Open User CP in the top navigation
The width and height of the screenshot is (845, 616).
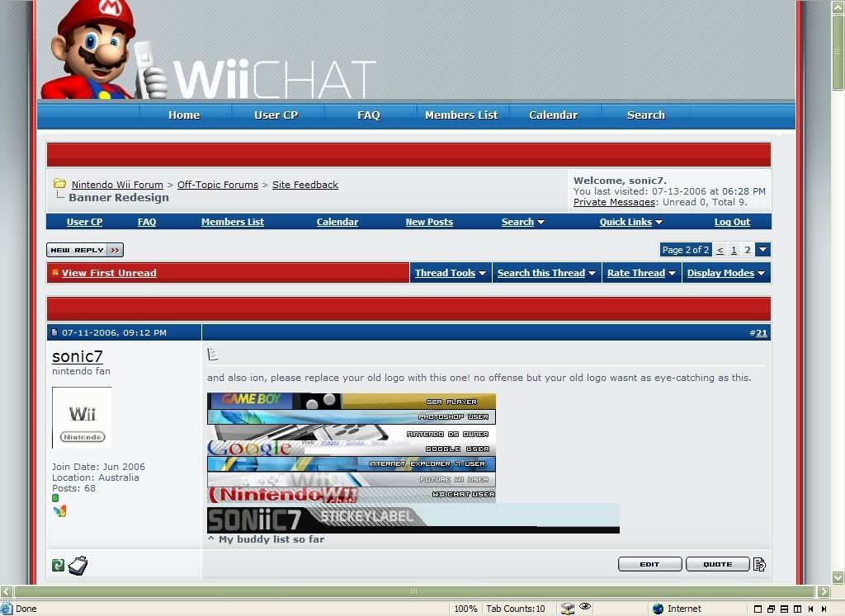pyautogui.click(x=276, y=115)
